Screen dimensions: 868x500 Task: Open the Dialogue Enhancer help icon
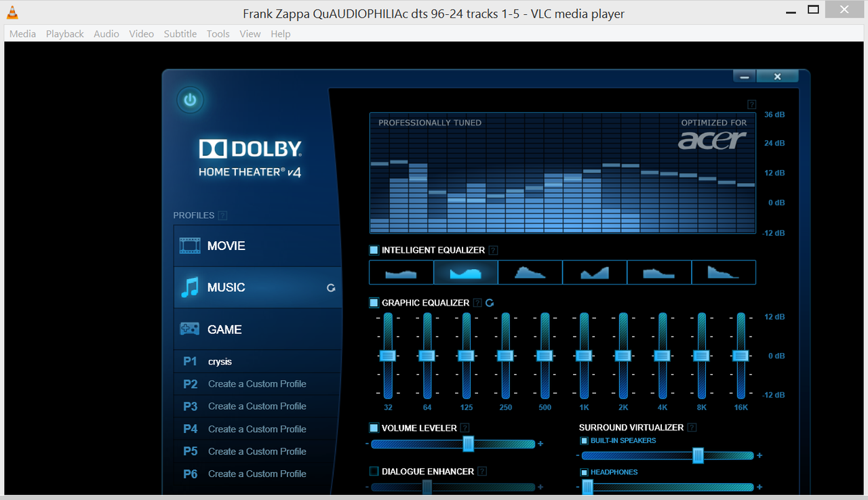click(x=482, y=471)
